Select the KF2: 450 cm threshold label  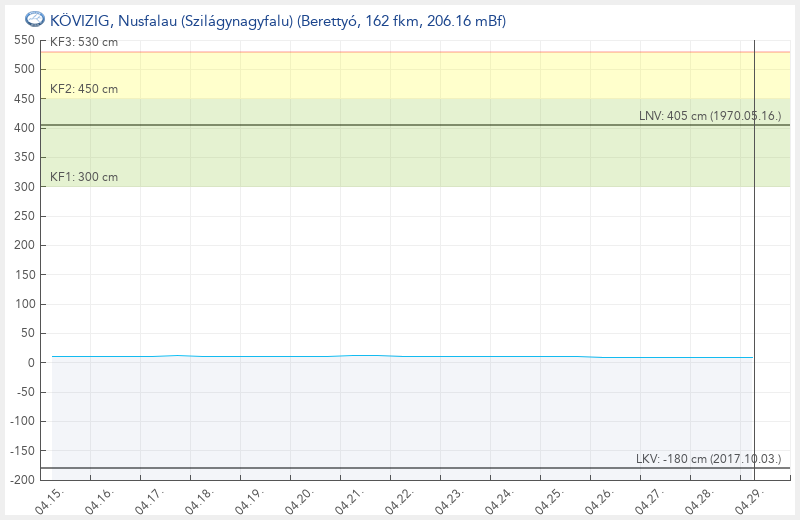coord(84,89)
